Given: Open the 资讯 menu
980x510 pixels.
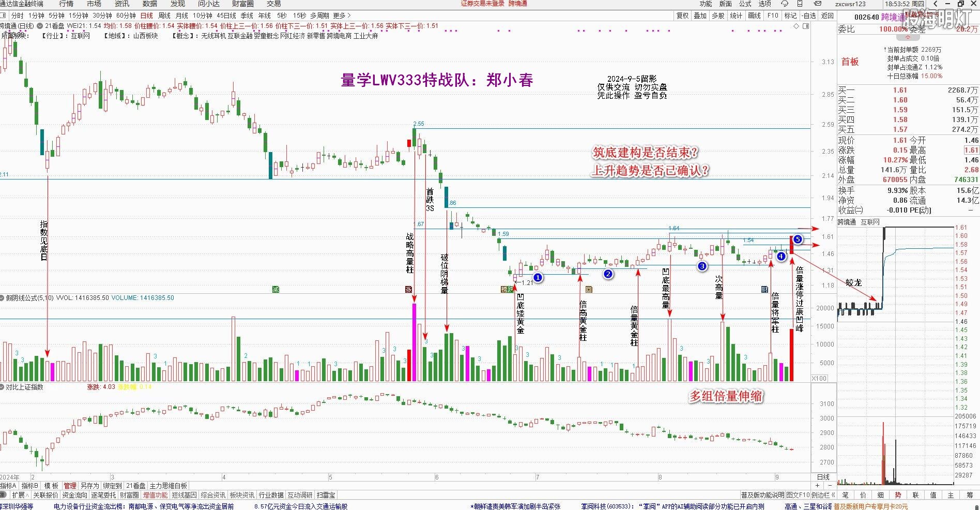Looking at the screenshot, I should click(122, 4).
